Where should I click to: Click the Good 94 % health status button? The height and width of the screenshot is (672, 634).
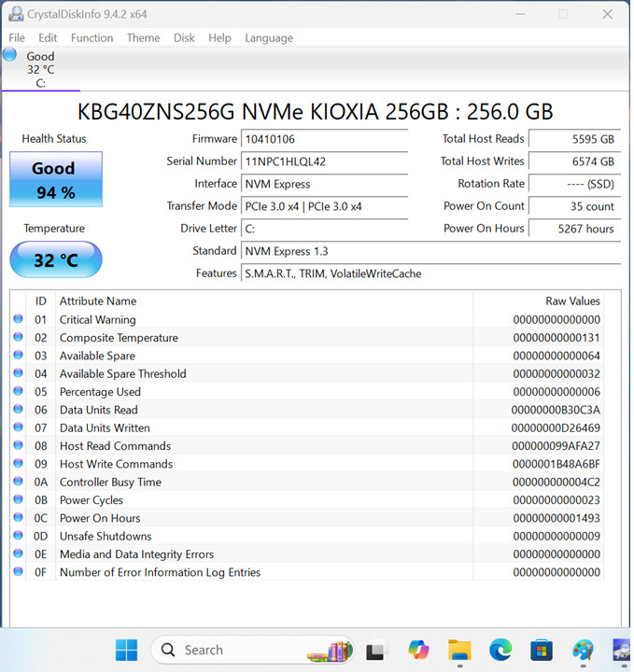(56, 179)
